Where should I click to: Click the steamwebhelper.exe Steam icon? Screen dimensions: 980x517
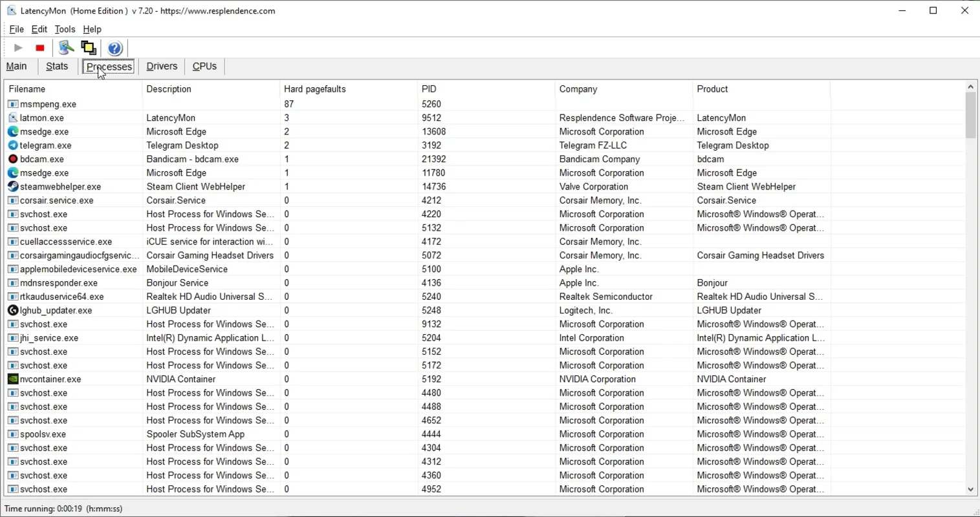tap(13, 186)
